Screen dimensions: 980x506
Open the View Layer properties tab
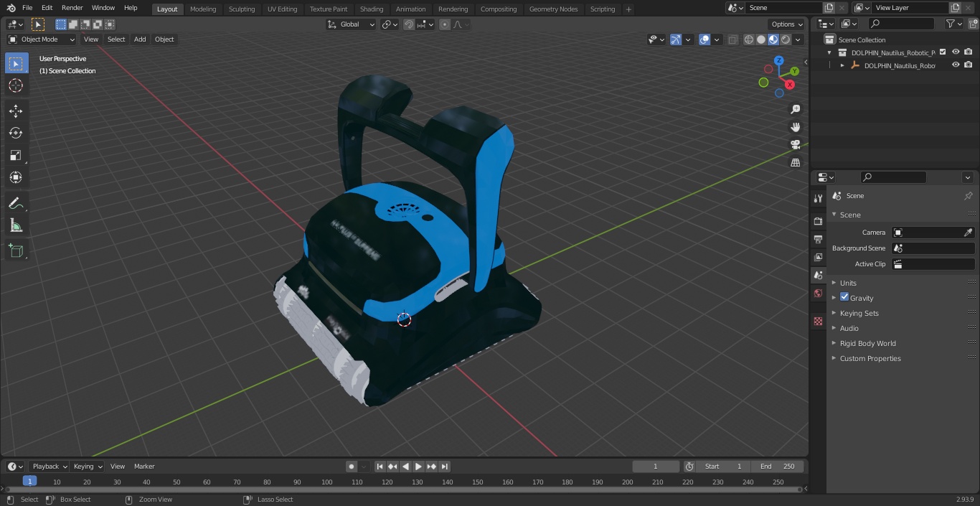pos(818,257)
